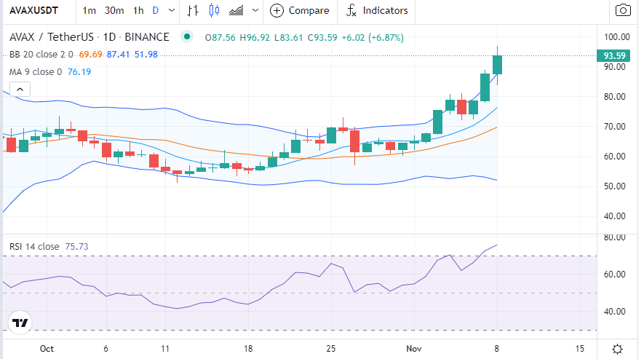This screenshot has width=644, height=359.
Task: Take a chart snapshot with camera icon
Action: 623,10
